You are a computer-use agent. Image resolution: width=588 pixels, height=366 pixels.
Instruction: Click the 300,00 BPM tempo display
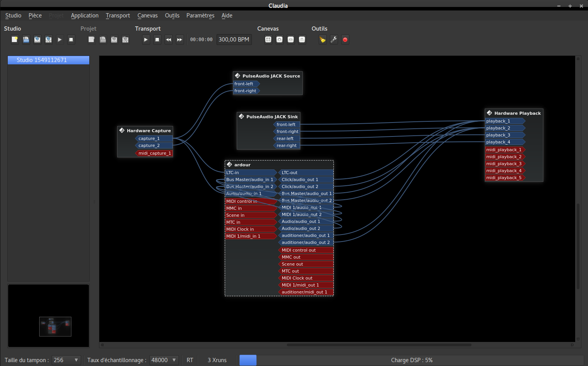pos(234,40)
